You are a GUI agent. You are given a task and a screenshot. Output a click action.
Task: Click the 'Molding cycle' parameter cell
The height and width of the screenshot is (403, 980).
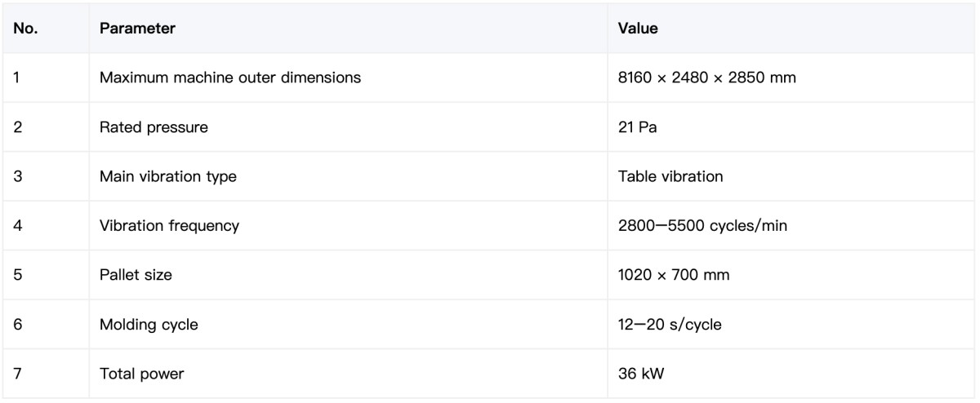click(x=348, y=325)
